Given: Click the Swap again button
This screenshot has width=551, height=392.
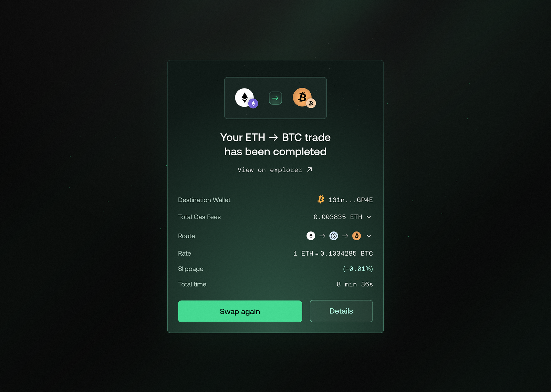Looking at the screenshot, I should [x=240, y=311].
